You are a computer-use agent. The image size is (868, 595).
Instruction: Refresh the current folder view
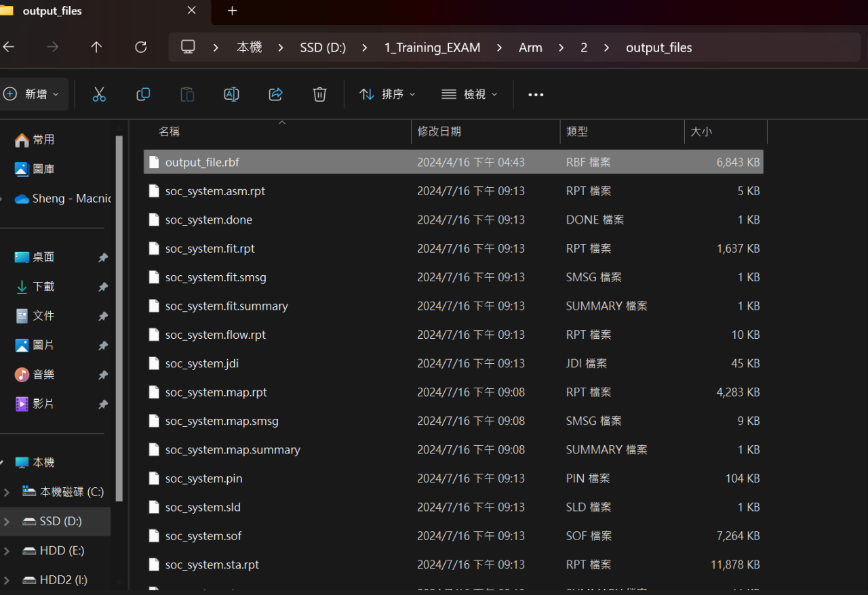point(140,47)
